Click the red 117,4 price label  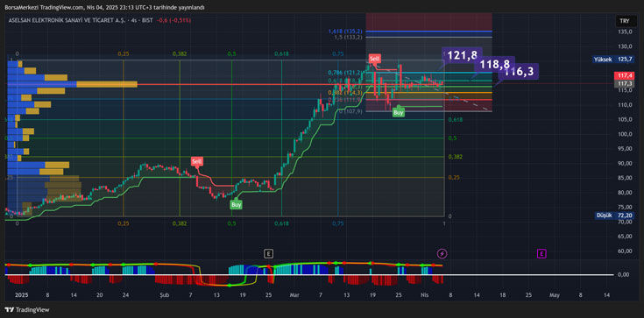click(624, 76)
